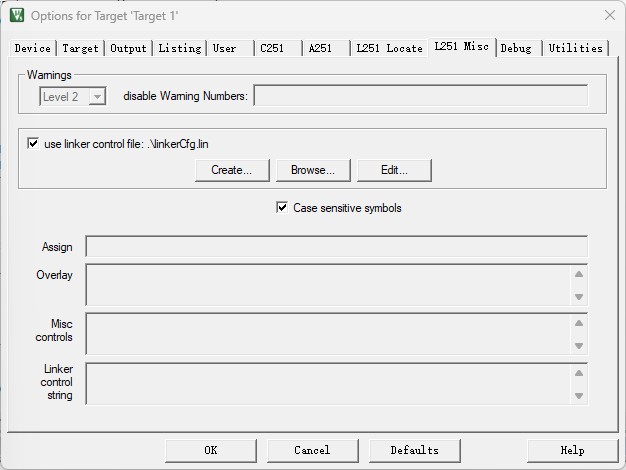Select the C251 tab
The height and width of the screenshot is (470, 626).
point(278,48)
